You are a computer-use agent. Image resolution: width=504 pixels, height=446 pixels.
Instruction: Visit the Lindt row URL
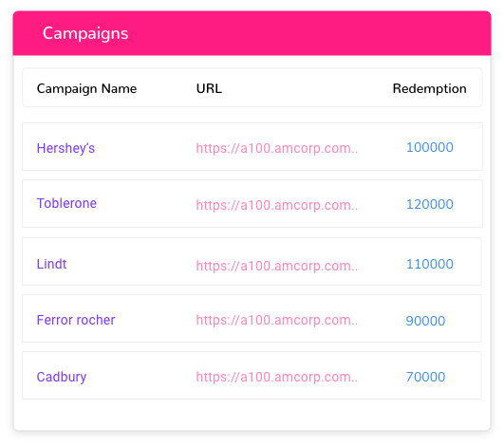pyautogui.click(x=277, y=266)
